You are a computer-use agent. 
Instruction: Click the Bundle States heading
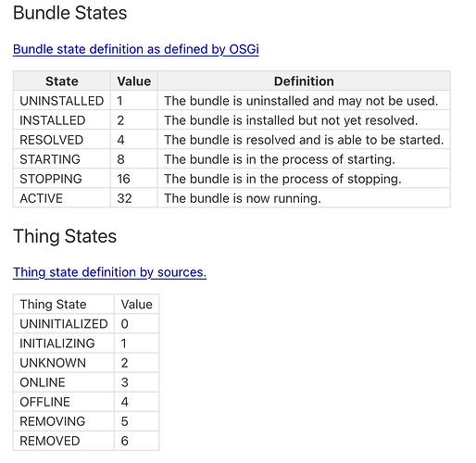pos(70,13)
